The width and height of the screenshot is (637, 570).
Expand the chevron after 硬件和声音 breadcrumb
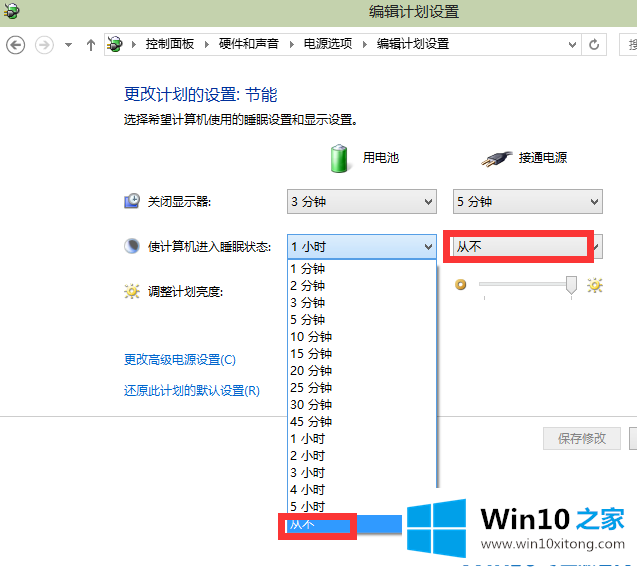[x=291, y=44]
